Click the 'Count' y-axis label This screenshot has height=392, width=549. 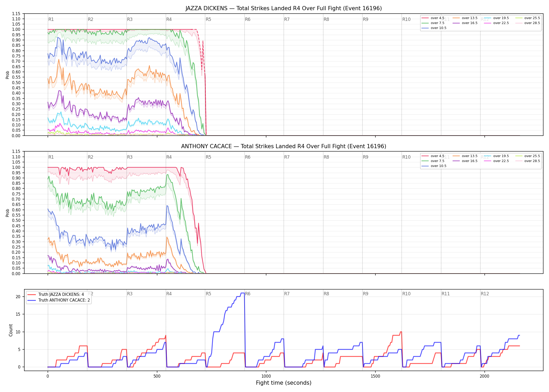(x=11, y=330)
